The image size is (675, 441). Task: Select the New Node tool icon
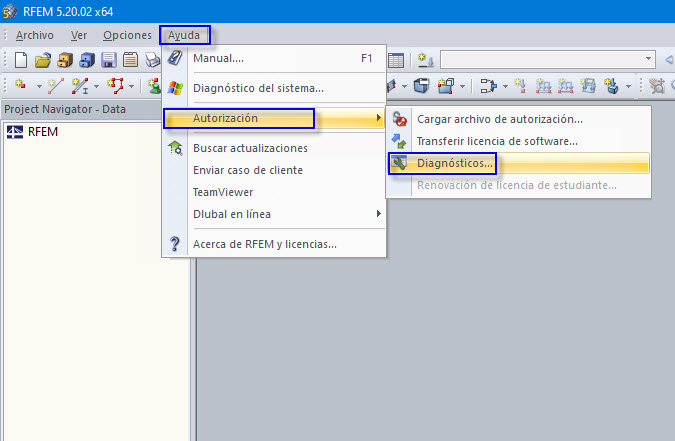pyautogui.click(x=21, y=85)
